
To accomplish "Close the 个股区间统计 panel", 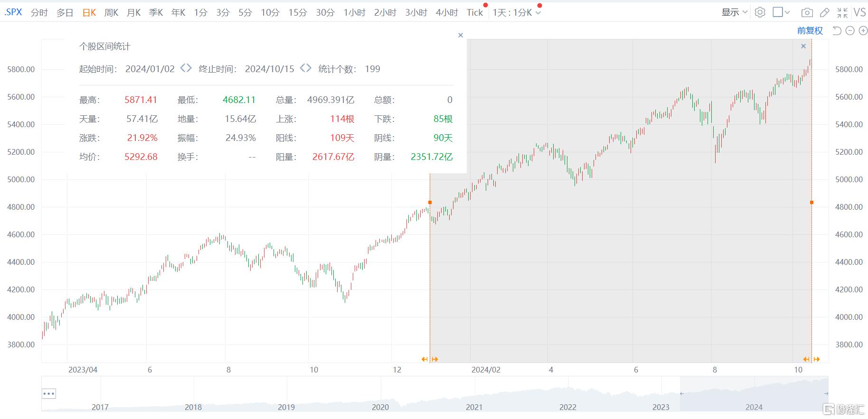I will tap(461, 35).
